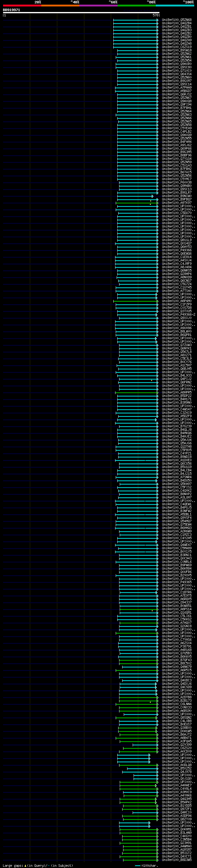This screenshot has width=197, height=868.
Task: Select the UniRef100_A5BGD7 hit label
Action: coord(177,91)
